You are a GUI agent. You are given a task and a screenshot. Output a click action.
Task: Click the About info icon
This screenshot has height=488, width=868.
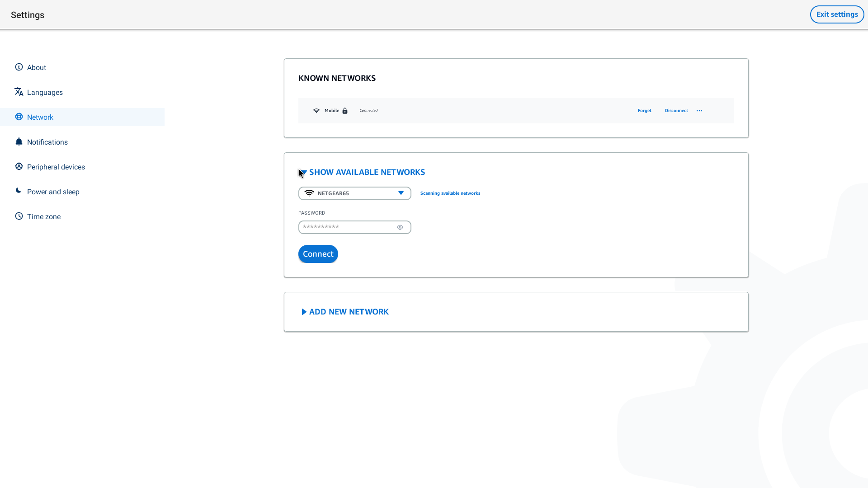pos(19,67)
